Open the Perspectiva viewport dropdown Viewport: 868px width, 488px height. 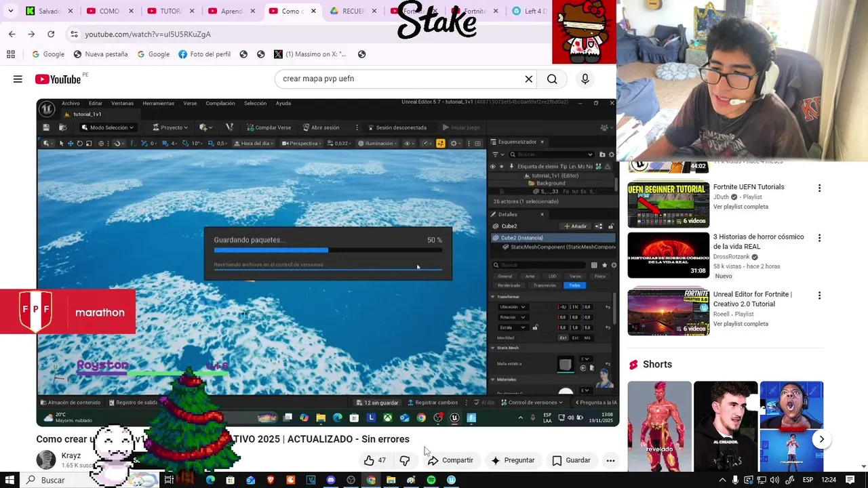tap(302, 143)
